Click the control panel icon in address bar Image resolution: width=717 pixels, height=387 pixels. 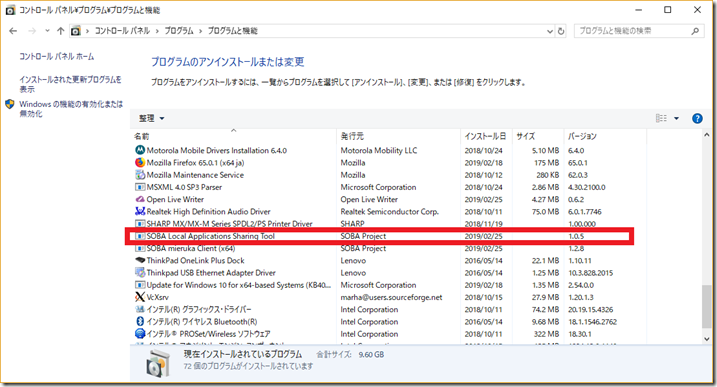click(x=75, y=31)
